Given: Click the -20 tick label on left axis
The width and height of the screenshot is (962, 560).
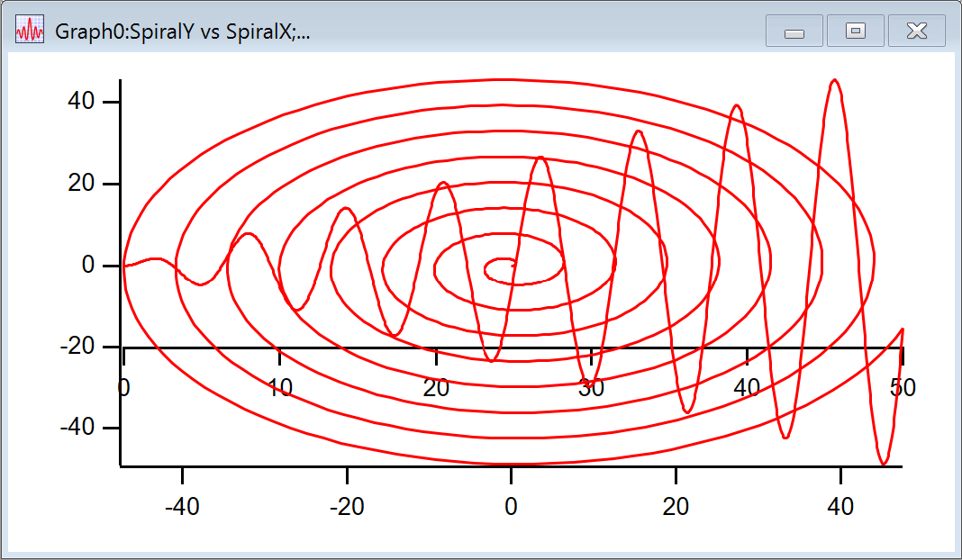Looking at the screenshot, I should point(79,347).
